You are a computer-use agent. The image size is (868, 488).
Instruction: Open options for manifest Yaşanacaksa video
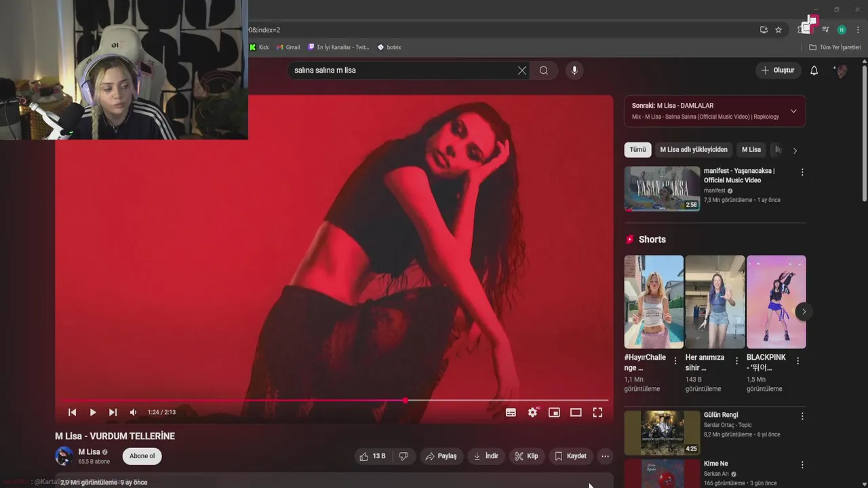[x=802, y=172]
